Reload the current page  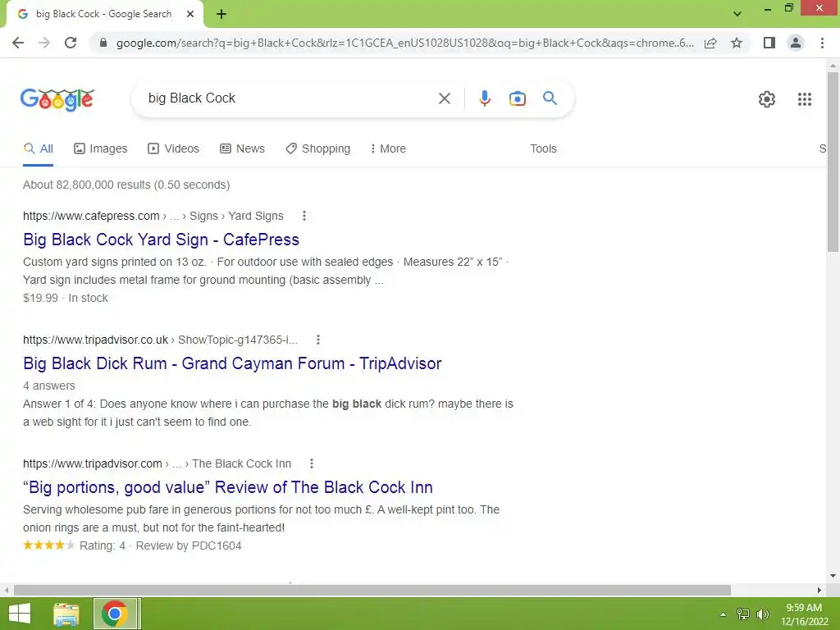(71, 43)
